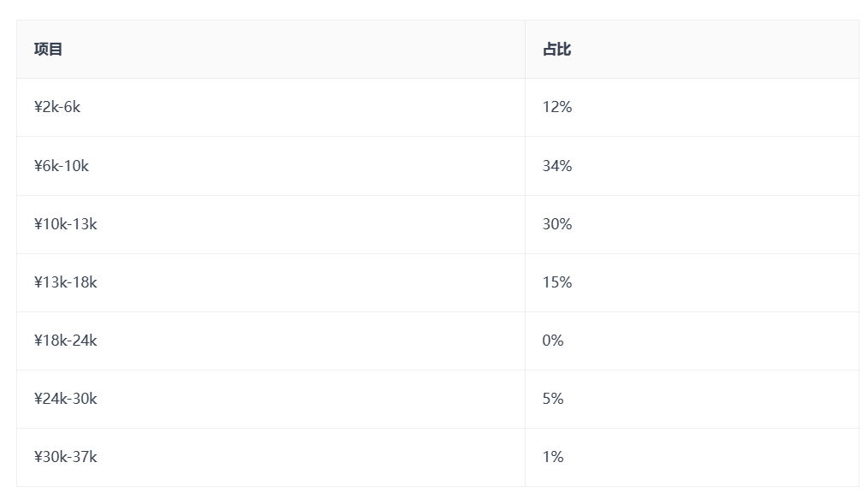
Task: Click the 1% percentage cell
Action: pos(553,457)
